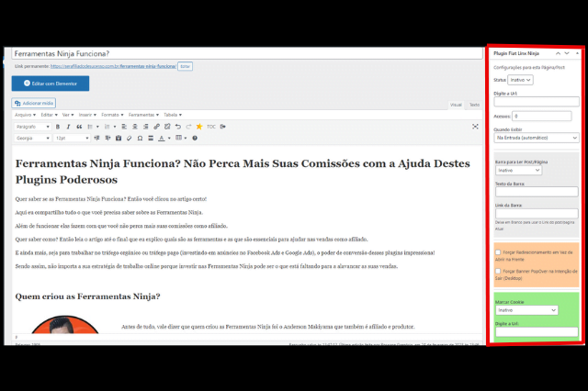Align text right
Image resolution: width=588 pixels, height=391 pixels.
(146, 127)
